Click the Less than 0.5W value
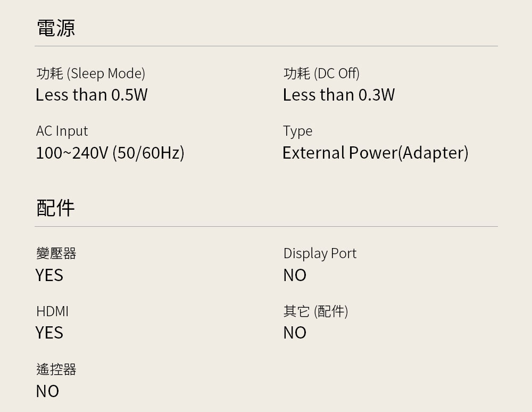Viewport: 532px width, 412px height. click(92, 95)
